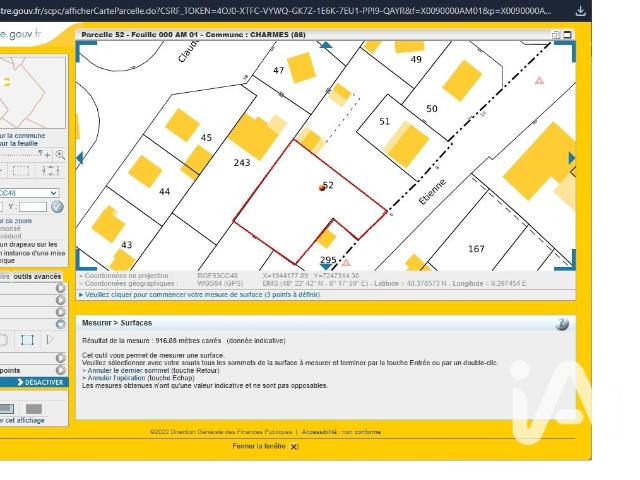Click the Y coordinate input field
This screenshot has width=640, height=480.
click(33, 207)
